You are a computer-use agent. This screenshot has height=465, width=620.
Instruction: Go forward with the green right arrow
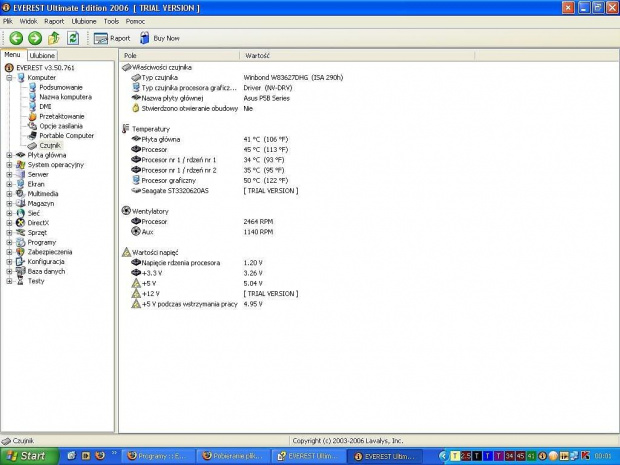[x=35, y=38]
